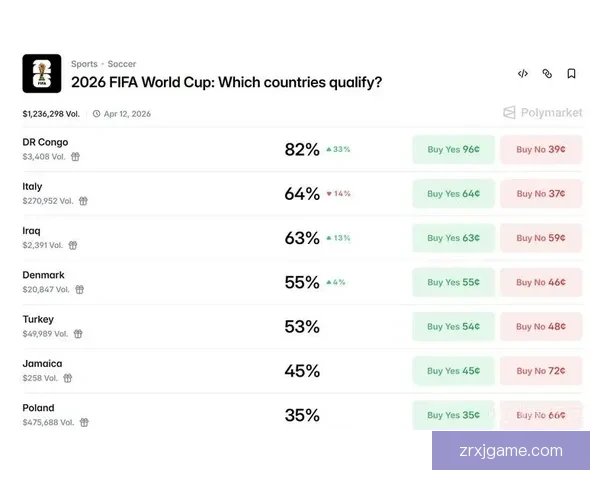600x480 pixels.
Task: Buy Yes on DR Congo at 96¢
Action: click(453, 150)
